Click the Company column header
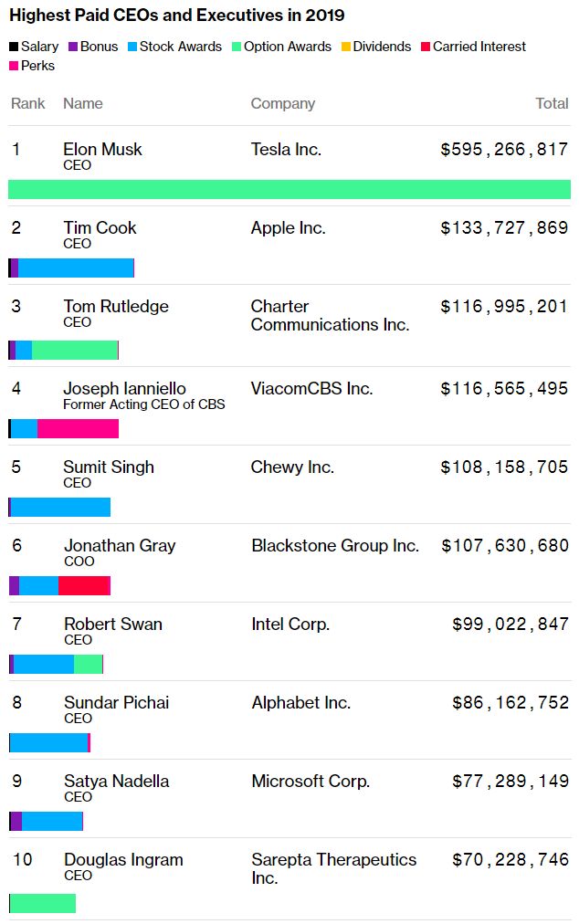 click(283, 104)
